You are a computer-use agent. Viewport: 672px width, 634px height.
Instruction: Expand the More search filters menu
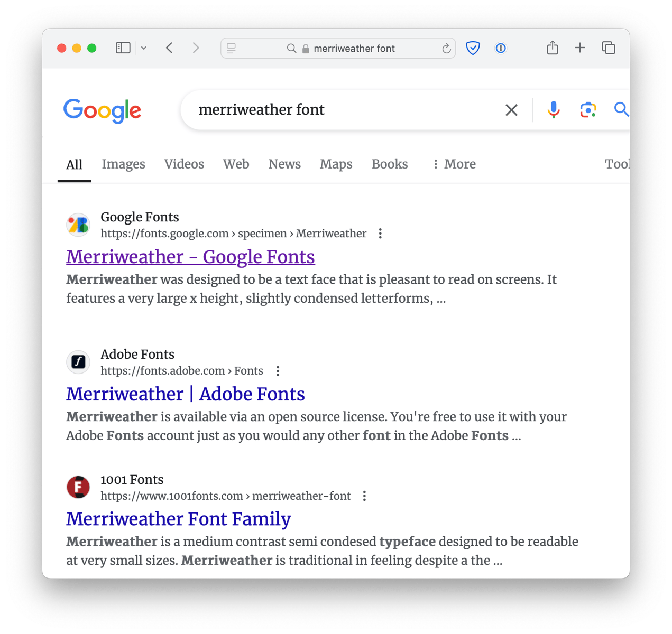(x=454, y=164)
